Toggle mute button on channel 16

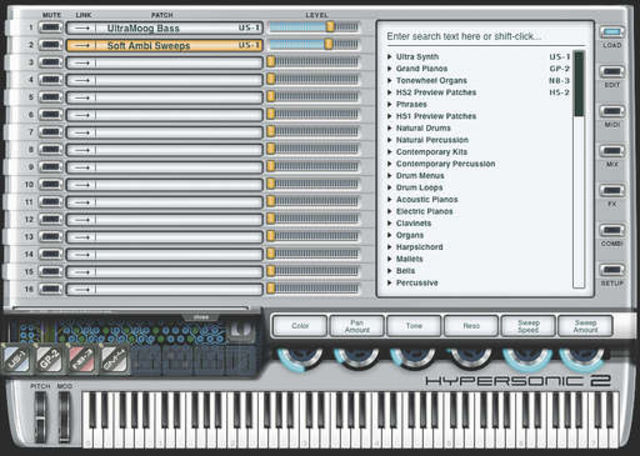(x=51, y=289)
